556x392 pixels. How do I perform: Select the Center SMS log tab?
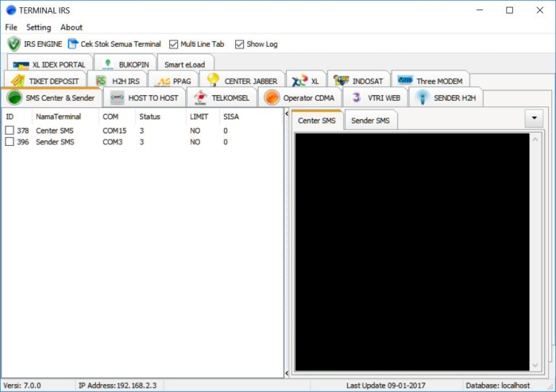click(317, 121)
